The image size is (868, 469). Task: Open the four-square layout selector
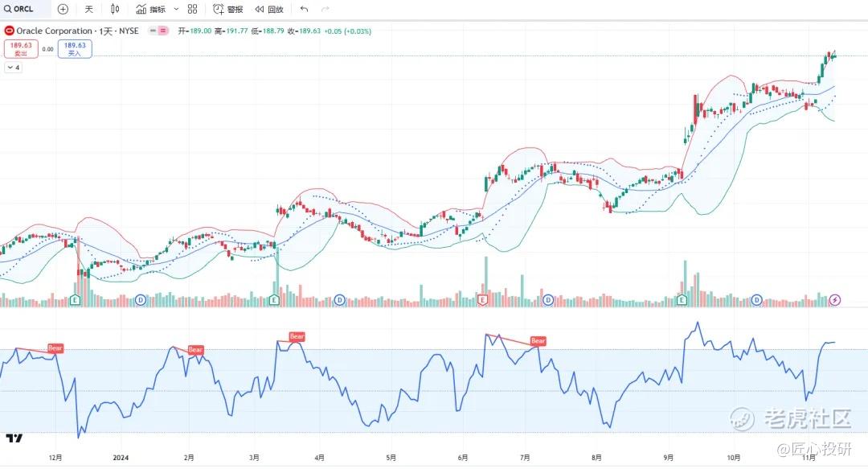click(x=192, y=9)
